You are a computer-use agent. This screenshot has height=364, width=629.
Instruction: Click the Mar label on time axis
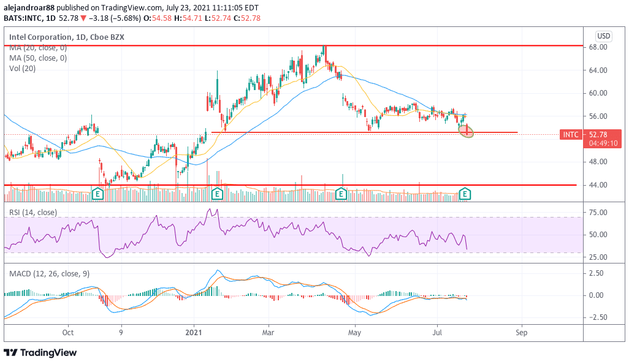(x=268, y=333)
